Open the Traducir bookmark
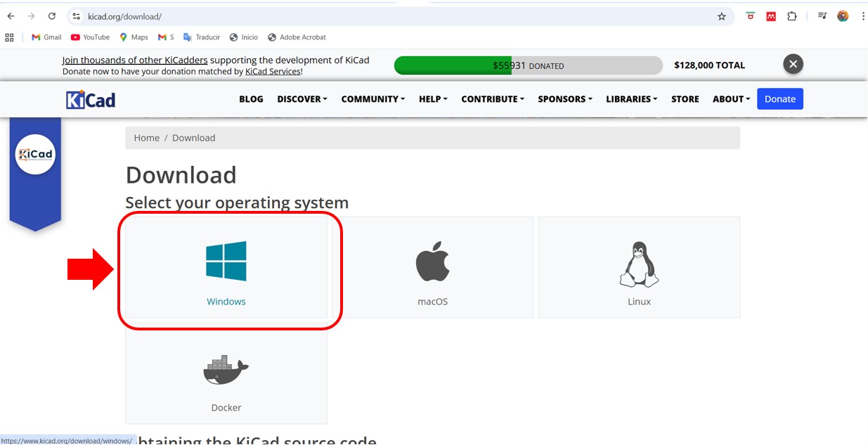 [x=202, y=37]
